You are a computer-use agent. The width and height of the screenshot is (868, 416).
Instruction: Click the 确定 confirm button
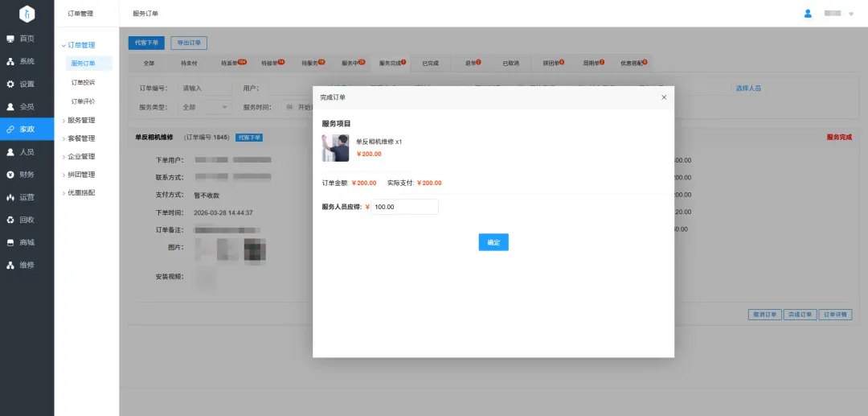[x=493, y=242]
